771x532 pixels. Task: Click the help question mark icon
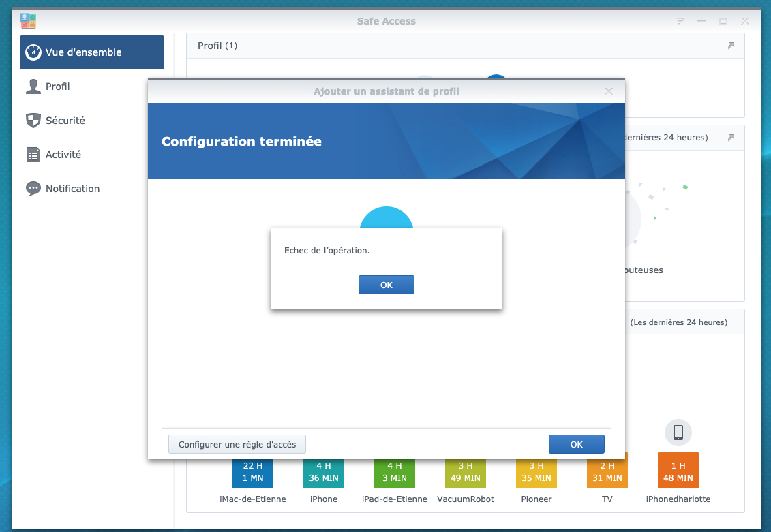tap(680, 21)
